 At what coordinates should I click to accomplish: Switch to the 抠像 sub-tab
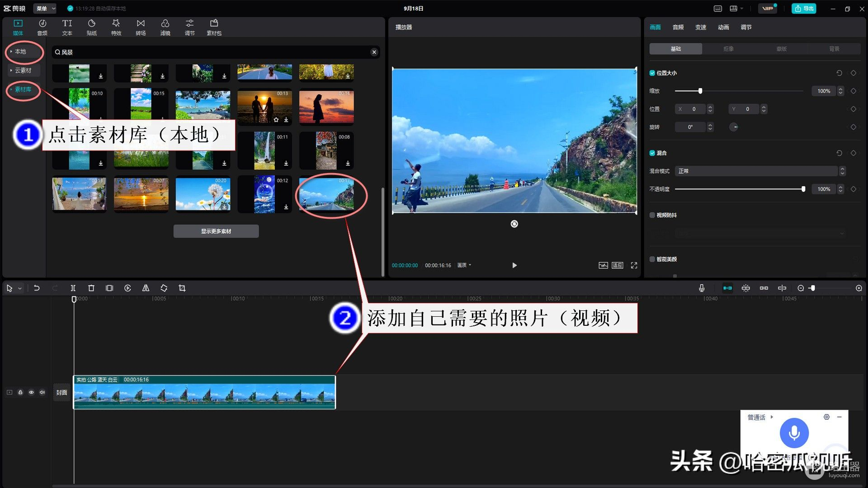coord(728,49)
